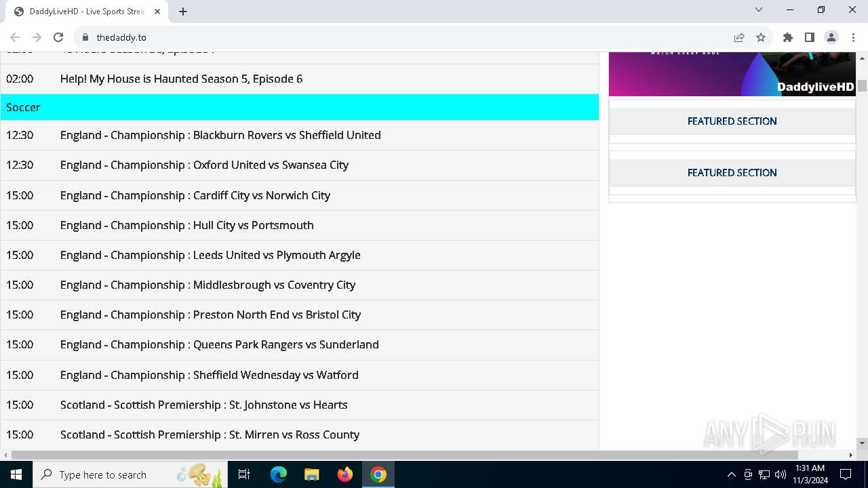Open the Chrome profile avatar

pyautogui.click(x=831, y=37)
